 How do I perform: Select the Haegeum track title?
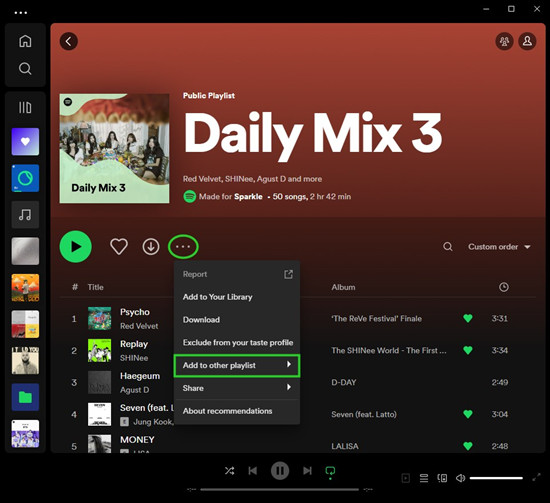140,376
